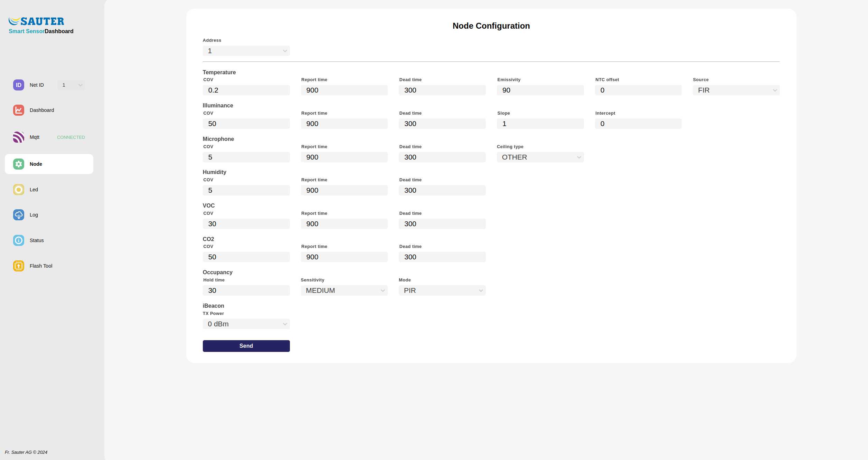The width and height of the screenshot is (868, 460).
Task: Expand the iBeacon TX Power dropdown
Action: (x=246, y=324)
